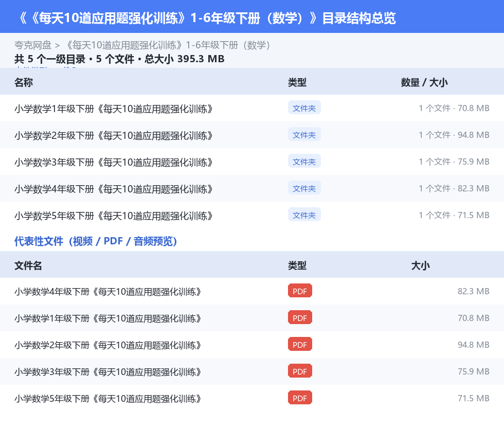This screenshot has width=504, height=428.
Task: Click size text 1 个文件 · 70.8 MB
Action: tap(454, 108)
